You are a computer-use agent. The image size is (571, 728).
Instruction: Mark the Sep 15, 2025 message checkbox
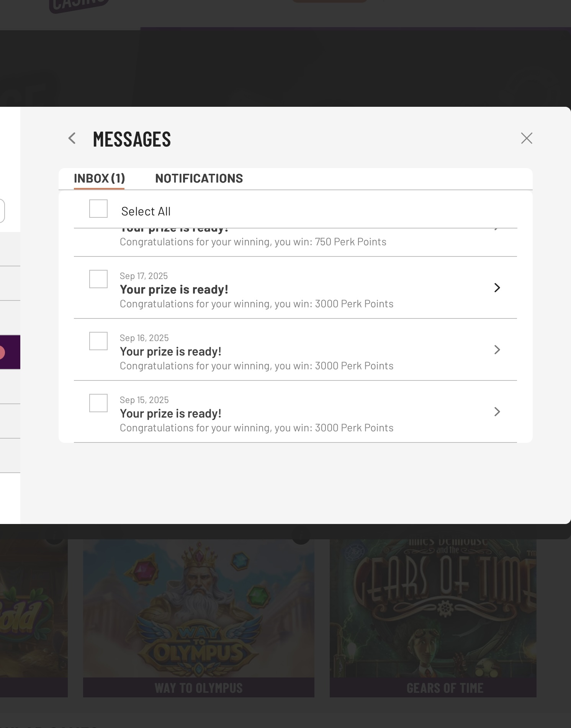coord(98,403)
